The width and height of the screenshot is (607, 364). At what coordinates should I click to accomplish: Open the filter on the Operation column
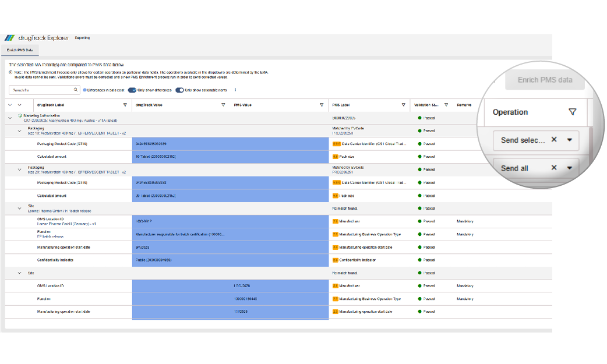(574, 112)
